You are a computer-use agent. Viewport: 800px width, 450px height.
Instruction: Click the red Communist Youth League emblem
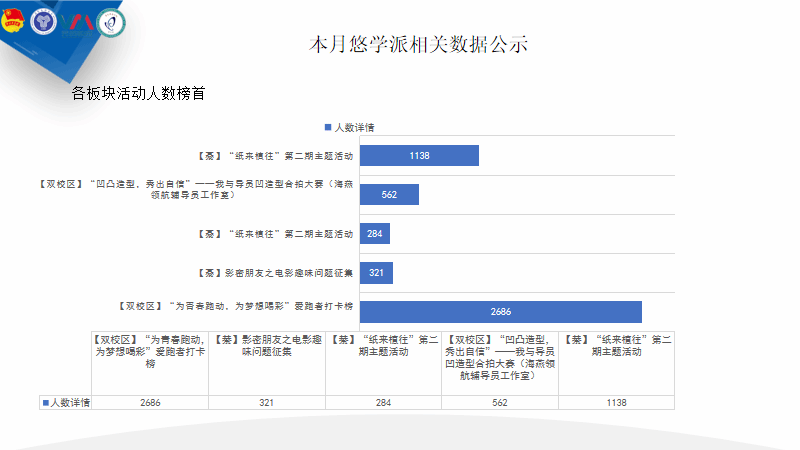point(16,20)
